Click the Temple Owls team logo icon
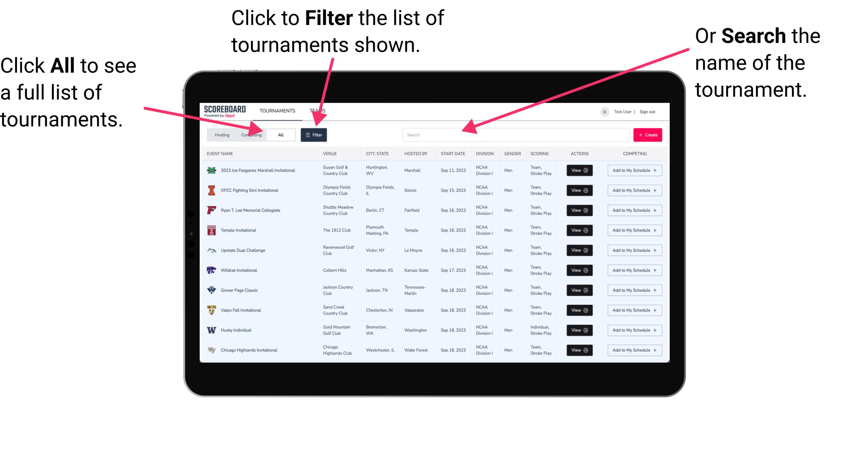 tap(212, 230)
